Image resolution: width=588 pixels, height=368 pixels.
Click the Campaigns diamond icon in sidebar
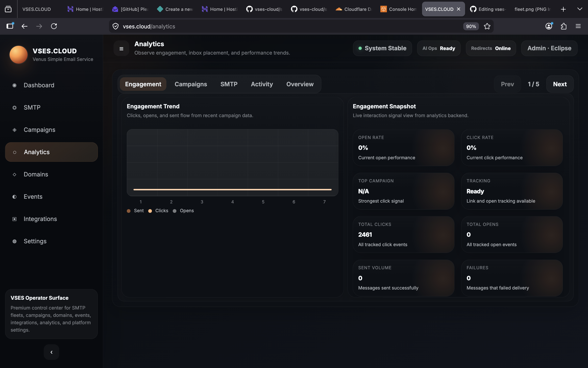click(14, 130)
